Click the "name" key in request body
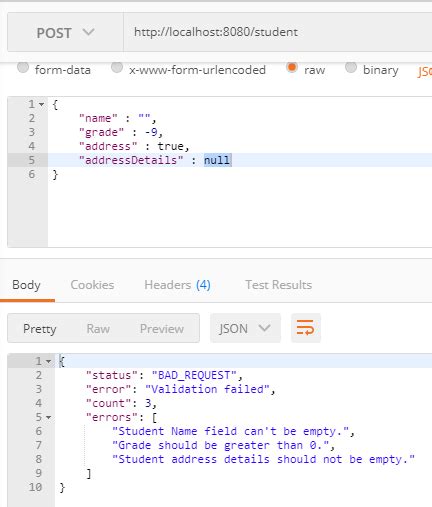This screenshot has width=432, height=507. [98, 118]
